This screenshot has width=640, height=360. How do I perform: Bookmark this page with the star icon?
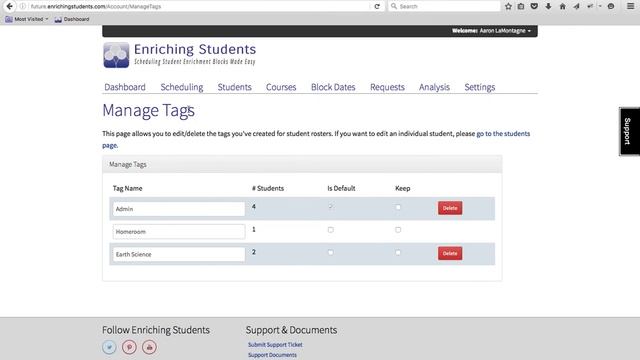tap(508, 6)
